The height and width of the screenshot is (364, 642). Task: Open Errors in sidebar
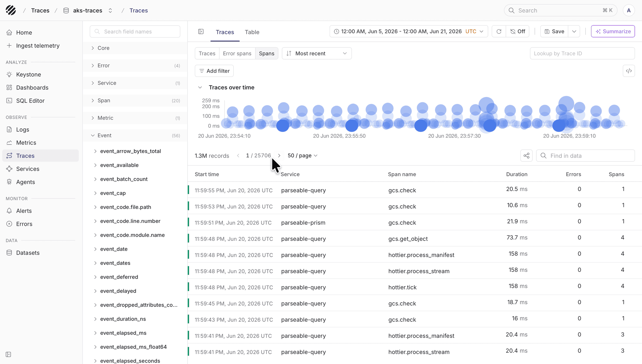[40, 224]
